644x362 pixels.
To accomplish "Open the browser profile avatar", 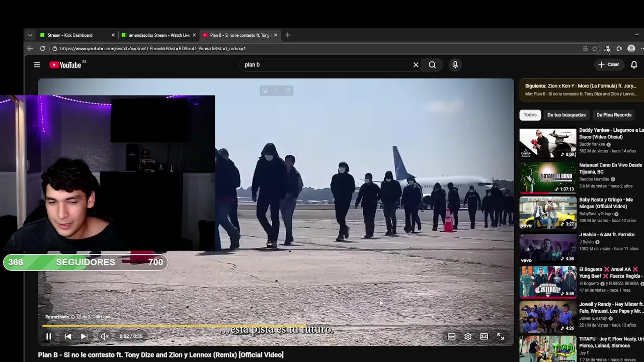I will point(631,49).
